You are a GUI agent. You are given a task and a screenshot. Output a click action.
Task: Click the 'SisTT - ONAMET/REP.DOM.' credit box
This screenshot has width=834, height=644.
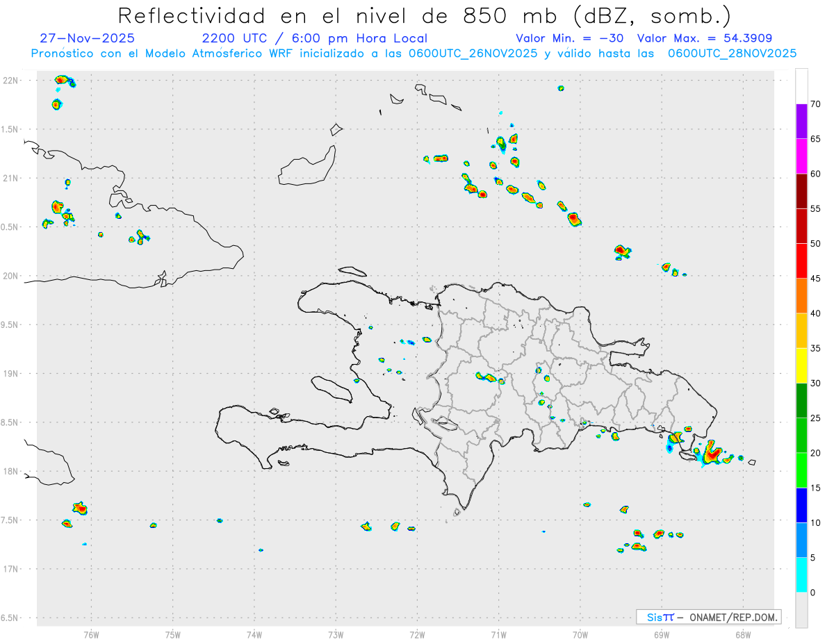pyautogui.click(x=709, y=617)
